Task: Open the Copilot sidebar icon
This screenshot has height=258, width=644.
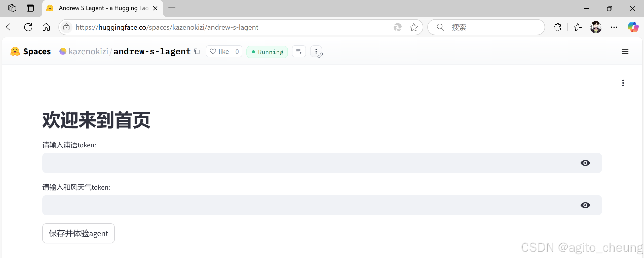Action: tap(633, 27)
